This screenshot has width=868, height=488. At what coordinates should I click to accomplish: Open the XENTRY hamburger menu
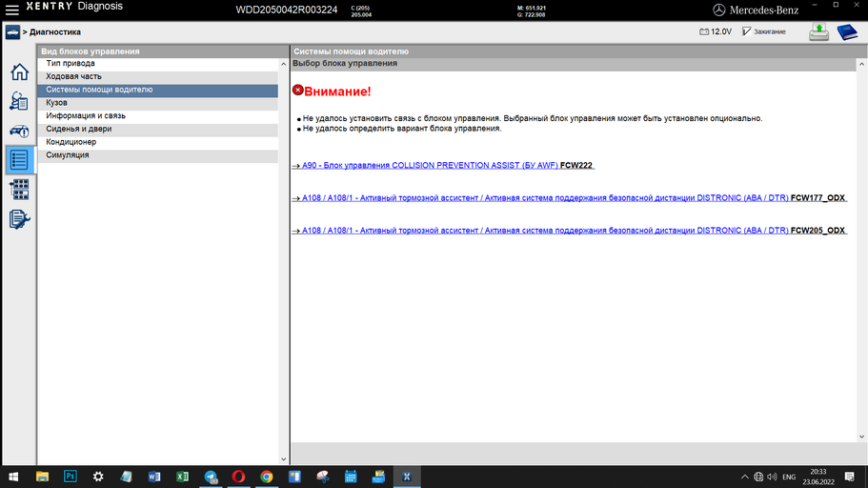pos(11,10)
